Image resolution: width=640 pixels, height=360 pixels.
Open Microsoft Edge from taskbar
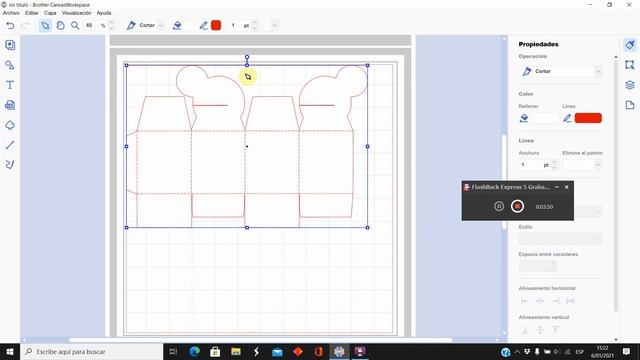click(x=194, y=351)
